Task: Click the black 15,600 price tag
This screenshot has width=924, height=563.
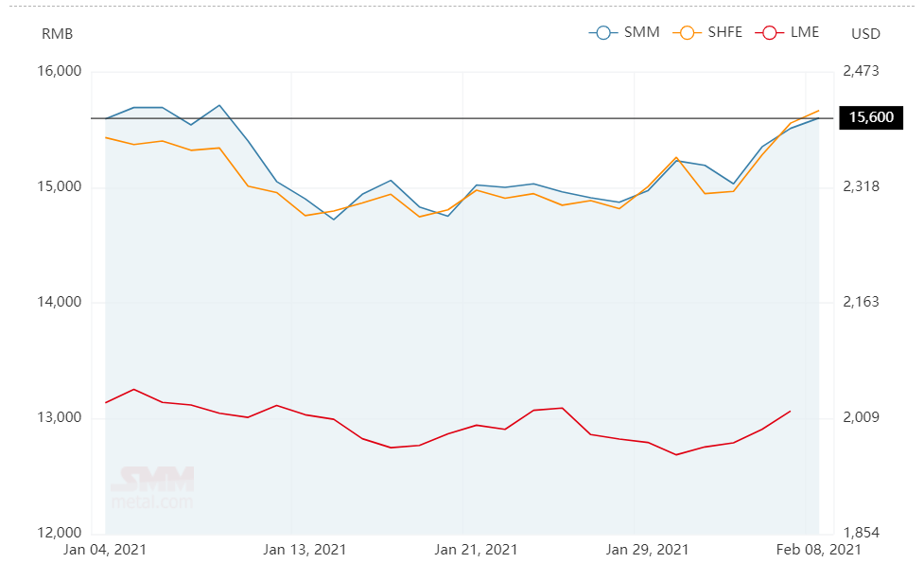Action: pos(870,118)
